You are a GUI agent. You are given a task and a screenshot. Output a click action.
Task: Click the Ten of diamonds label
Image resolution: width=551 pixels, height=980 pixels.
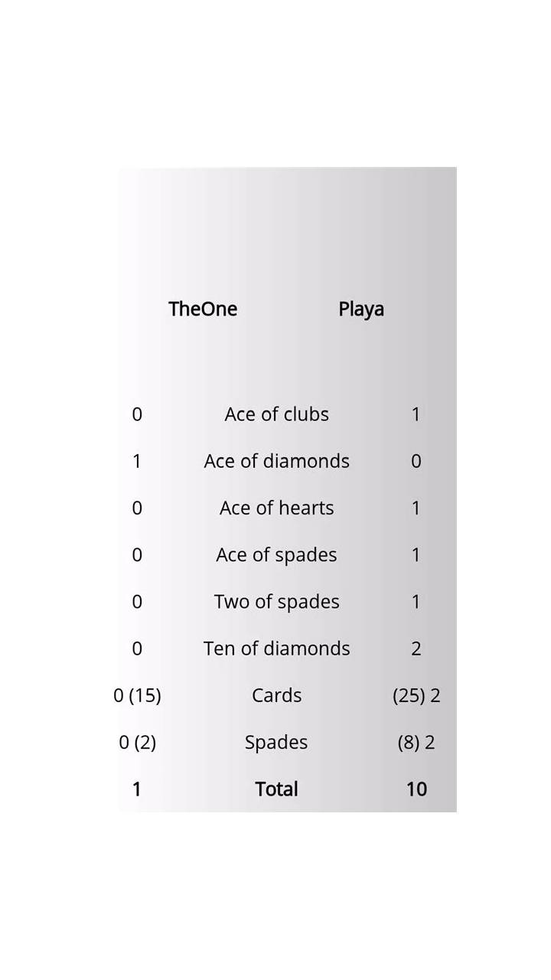point(276,648)
